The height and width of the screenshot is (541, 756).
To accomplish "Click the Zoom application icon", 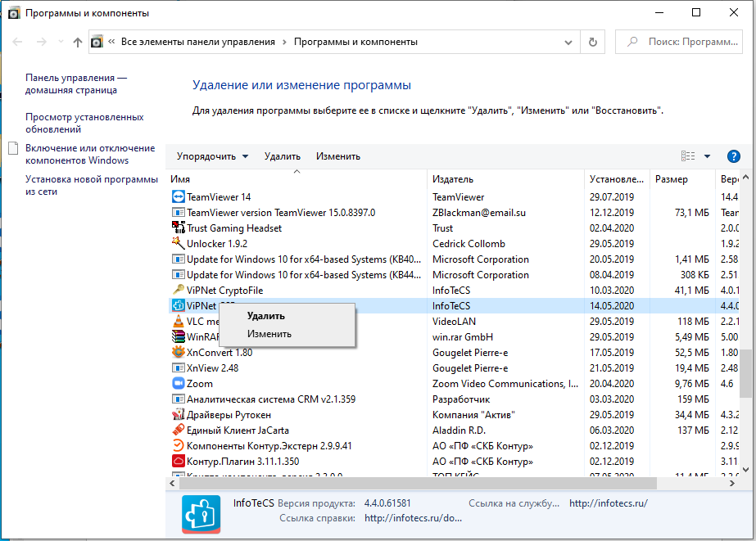I will tap(179, 384).
